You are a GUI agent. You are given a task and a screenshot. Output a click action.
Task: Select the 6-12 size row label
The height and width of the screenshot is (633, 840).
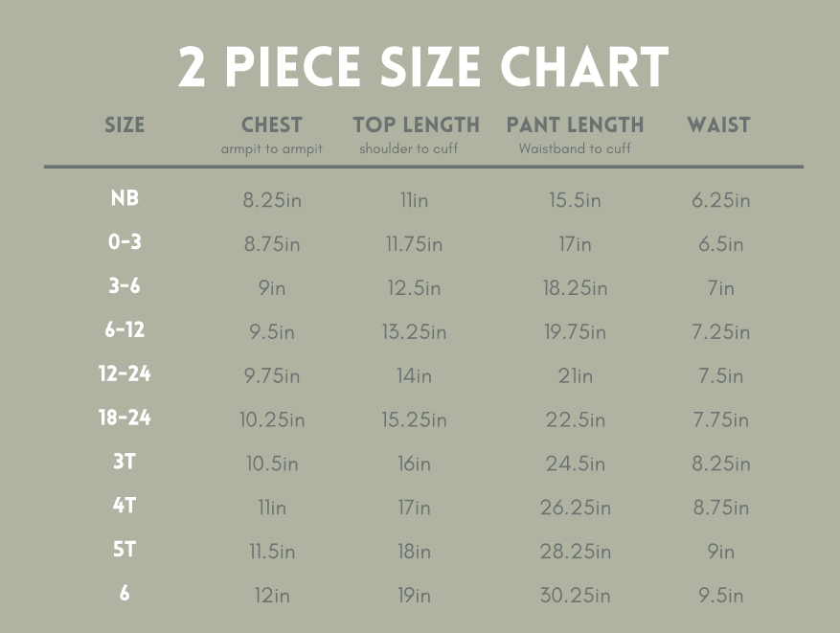click(x=125, y=330)
